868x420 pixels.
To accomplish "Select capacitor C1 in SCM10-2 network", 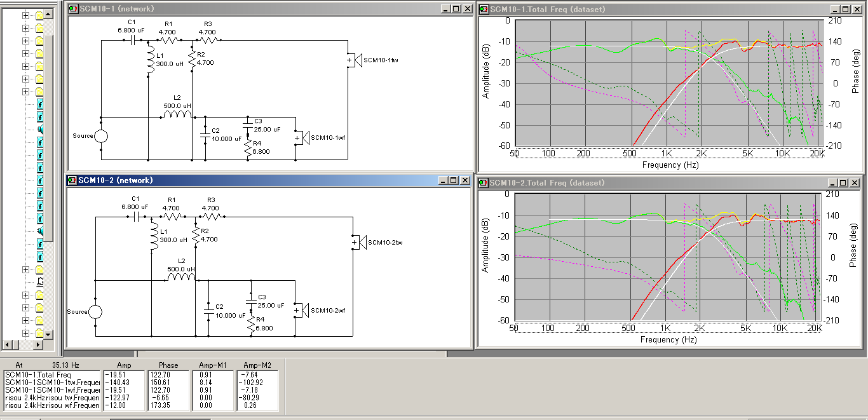I will coord(135,217).
